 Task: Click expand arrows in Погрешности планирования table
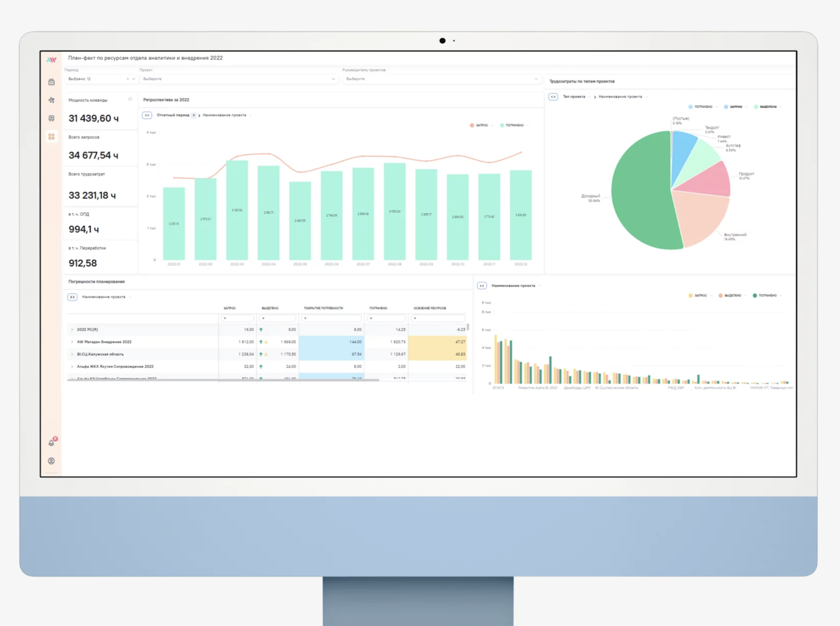point(72,297)
